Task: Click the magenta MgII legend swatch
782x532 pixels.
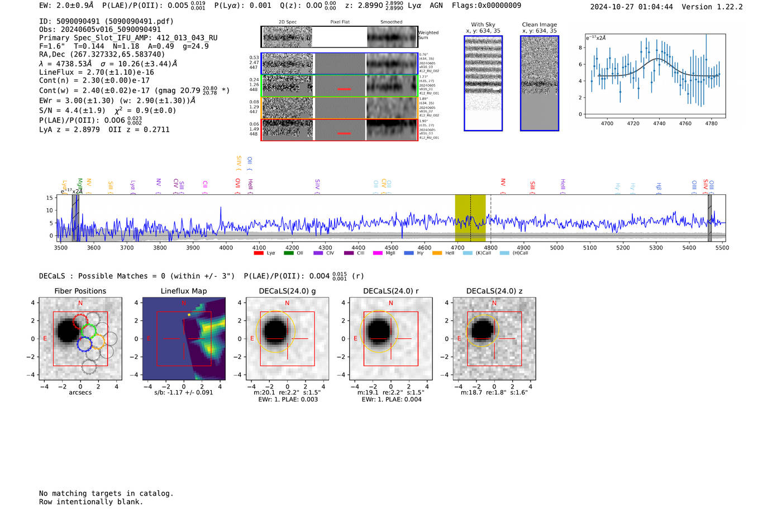Action: pos(378,253)
